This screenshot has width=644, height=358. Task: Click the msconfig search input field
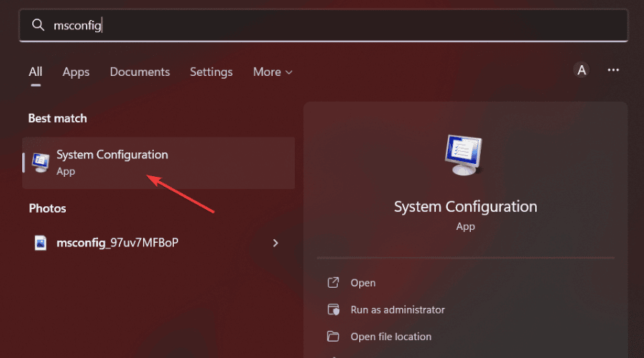(323, 26)
